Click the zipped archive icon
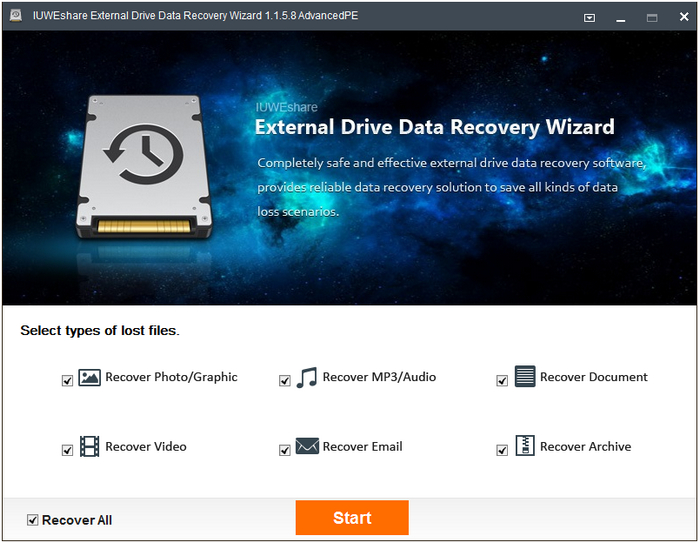 click(524, 446)
